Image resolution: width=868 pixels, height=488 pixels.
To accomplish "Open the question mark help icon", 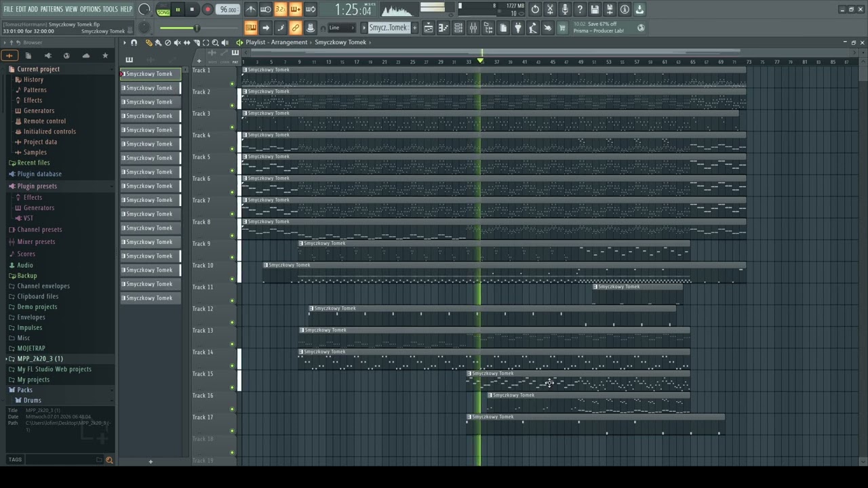I will [x=580, y=9].
